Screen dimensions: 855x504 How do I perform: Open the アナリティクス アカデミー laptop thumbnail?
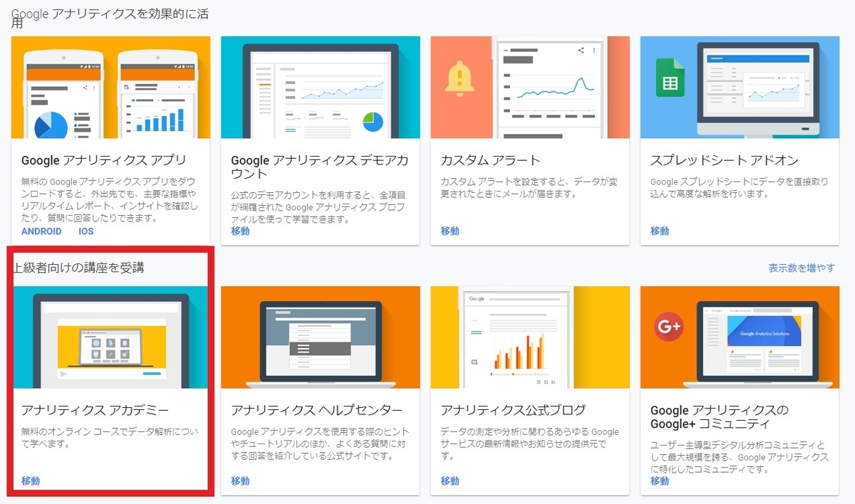(110, 337)
